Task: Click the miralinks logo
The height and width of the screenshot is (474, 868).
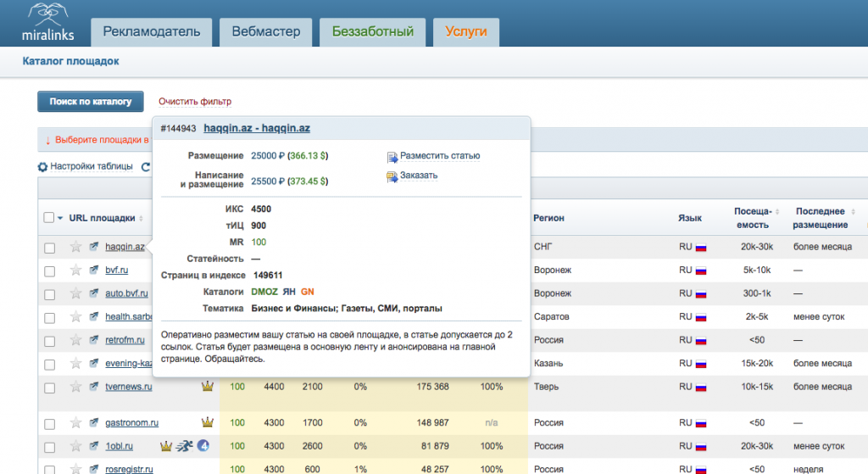Action: 47,22
